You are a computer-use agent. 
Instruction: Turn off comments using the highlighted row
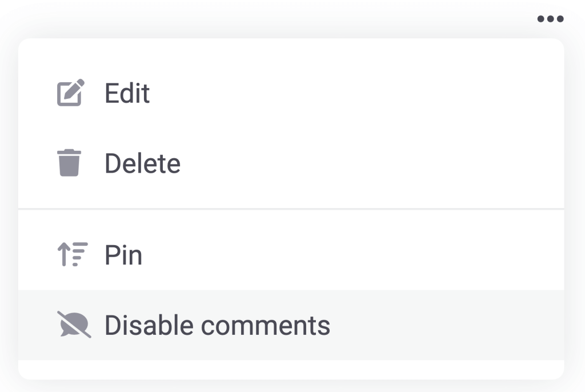[291, 325]
